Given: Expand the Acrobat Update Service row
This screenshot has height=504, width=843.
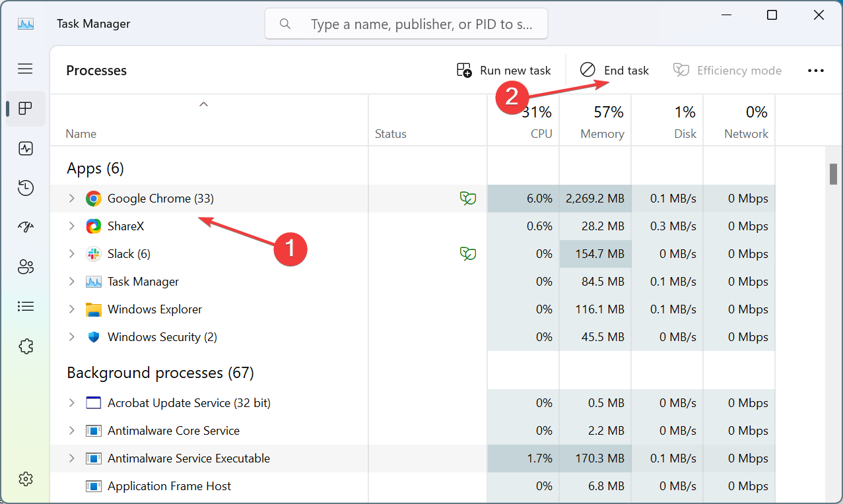Looking at the screenshot, I should click(72, 403).
